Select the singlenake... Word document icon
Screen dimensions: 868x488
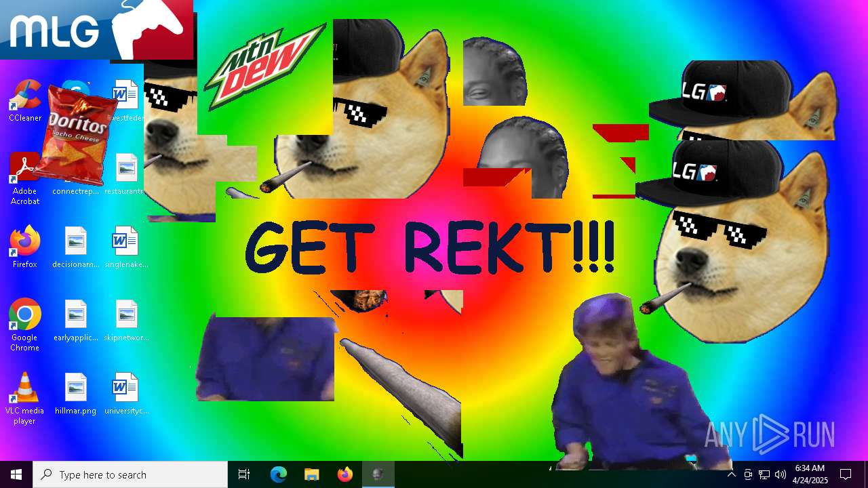tap(126, 247)
